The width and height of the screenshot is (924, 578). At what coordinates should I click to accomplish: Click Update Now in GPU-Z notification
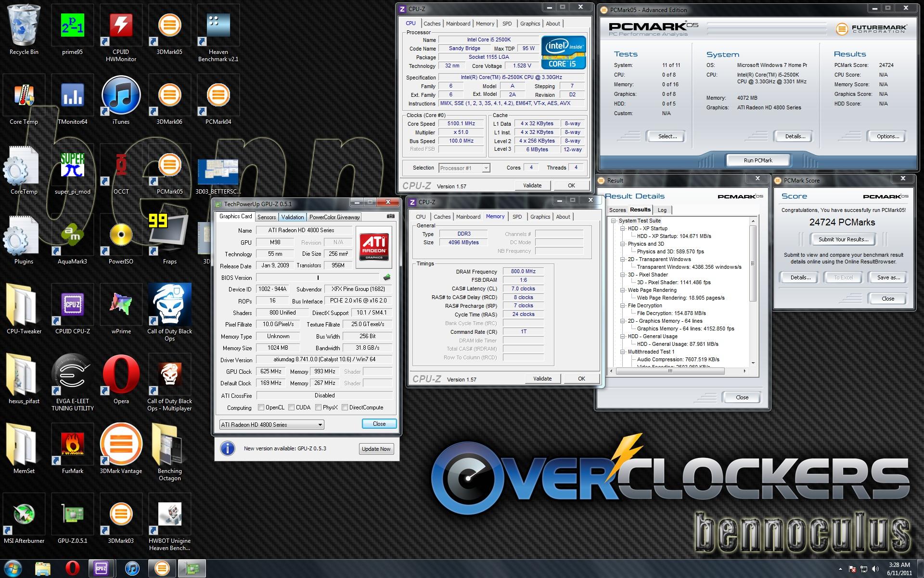376,449
